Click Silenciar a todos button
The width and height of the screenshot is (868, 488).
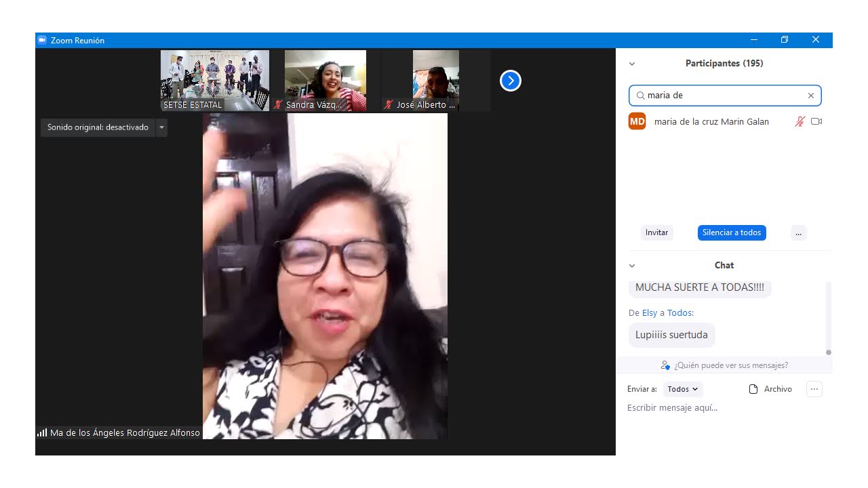tap(732, 232)
